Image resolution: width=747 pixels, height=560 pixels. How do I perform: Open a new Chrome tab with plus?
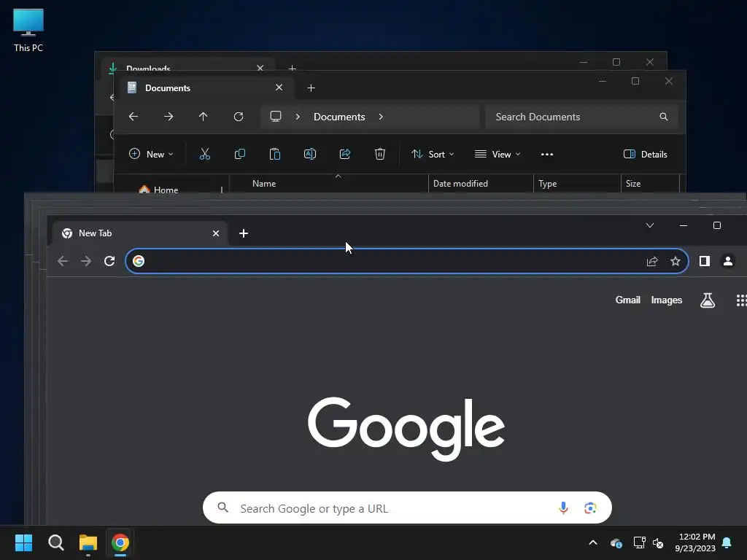coord(244,233)
